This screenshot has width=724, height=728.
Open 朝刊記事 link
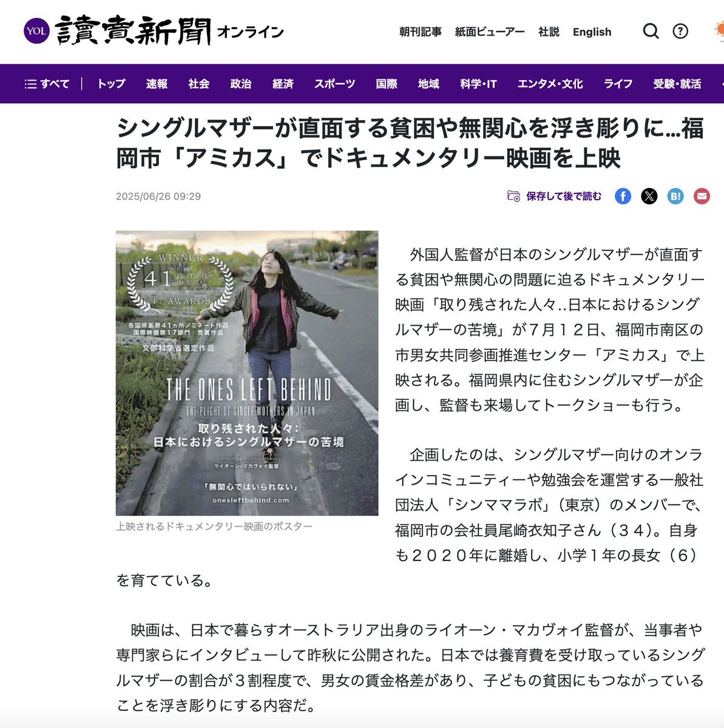(x=421, y=32)
